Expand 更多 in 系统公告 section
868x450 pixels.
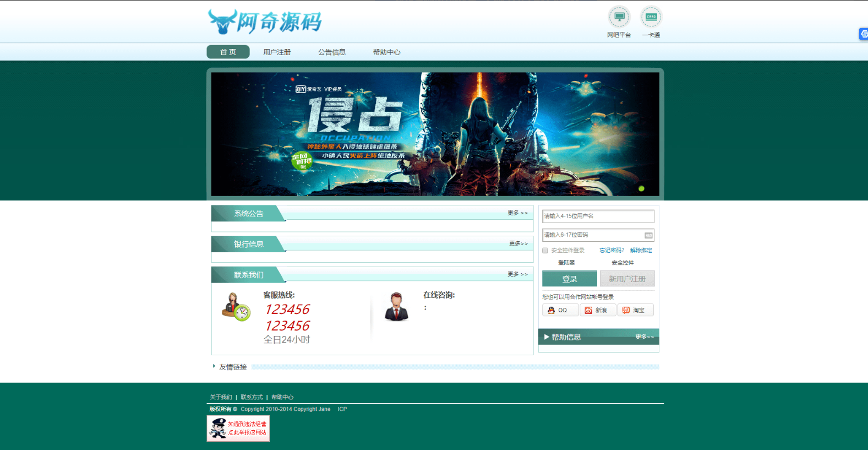517,213
